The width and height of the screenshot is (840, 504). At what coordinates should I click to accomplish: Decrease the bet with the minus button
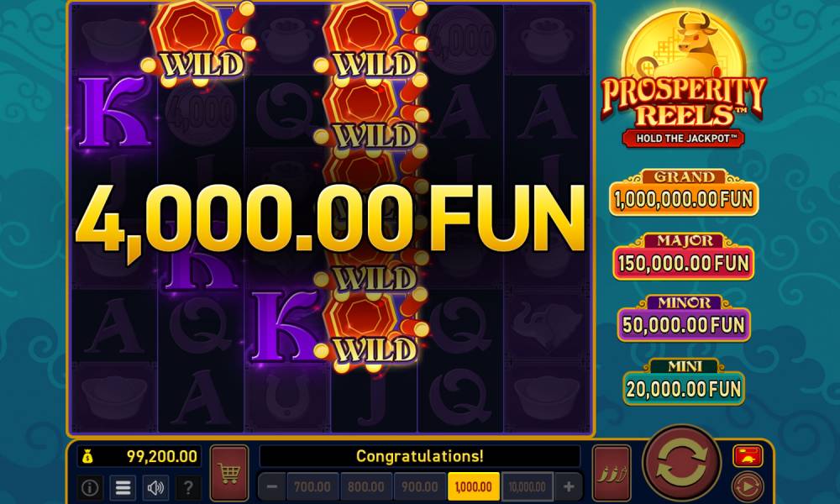click(271, 487)
